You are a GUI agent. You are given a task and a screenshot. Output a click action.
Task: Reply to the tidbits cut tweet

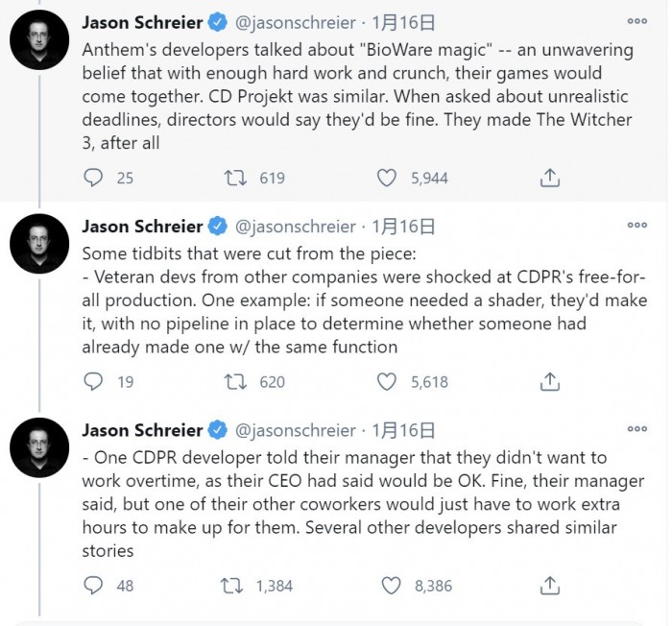tap(94, 381)
